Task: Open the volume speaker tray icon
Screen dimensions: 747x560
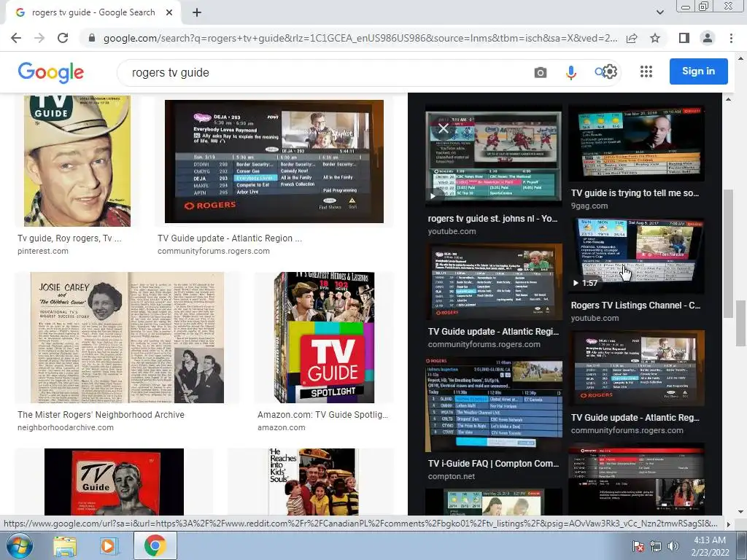Action: 673,546
